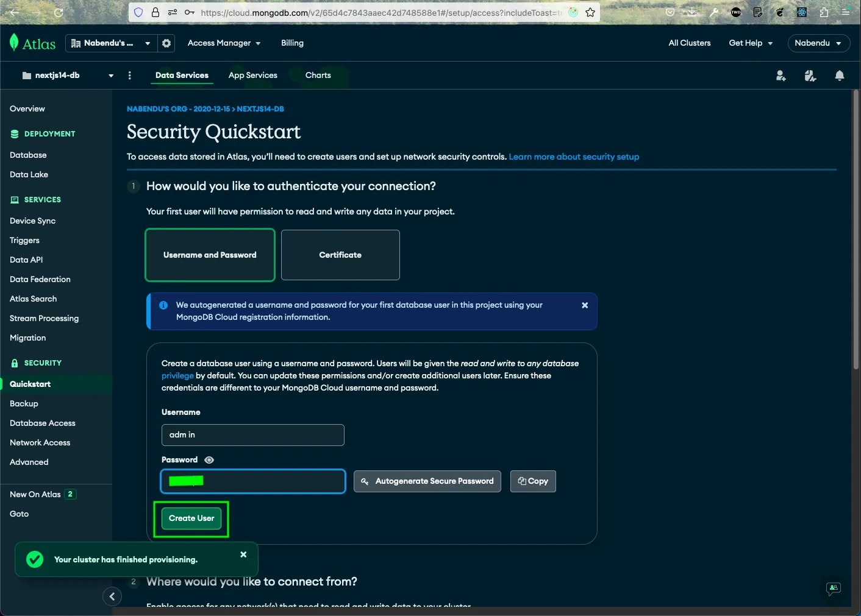This screenshot has width=861, height=616.
Task: Click Autogenerate Secure Password
Action: (x=427, y=481)
